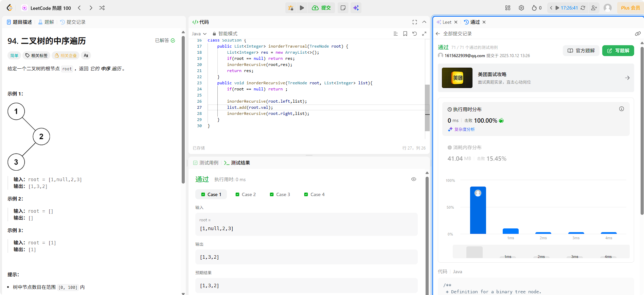Click the banner right arrow
The width and height of the screenshot is (644, 295).
tap(627, 78)
